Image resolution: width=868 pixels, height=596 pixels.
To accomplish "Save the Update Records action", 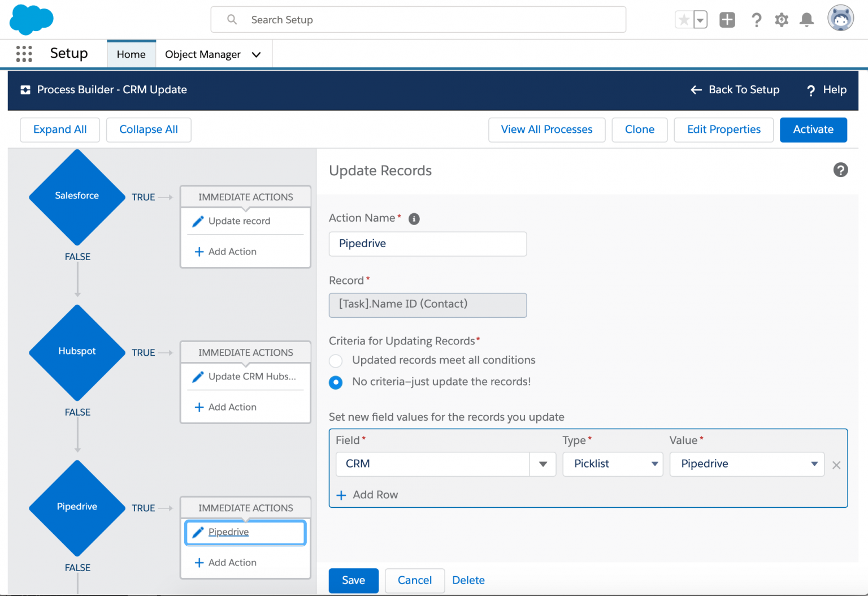I will coord(353,581).
